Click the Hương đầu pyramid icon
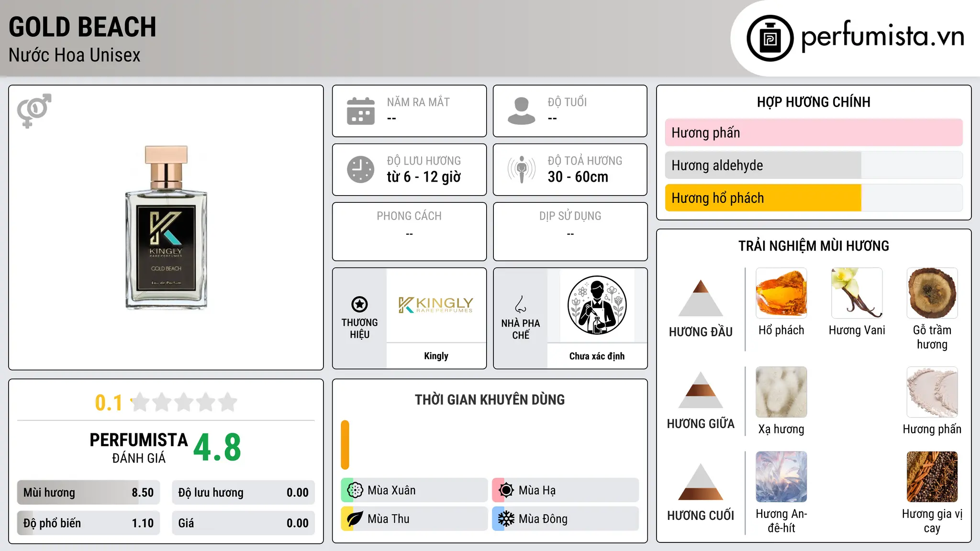The width and height of the screenshot is (980, 551). 701,298
